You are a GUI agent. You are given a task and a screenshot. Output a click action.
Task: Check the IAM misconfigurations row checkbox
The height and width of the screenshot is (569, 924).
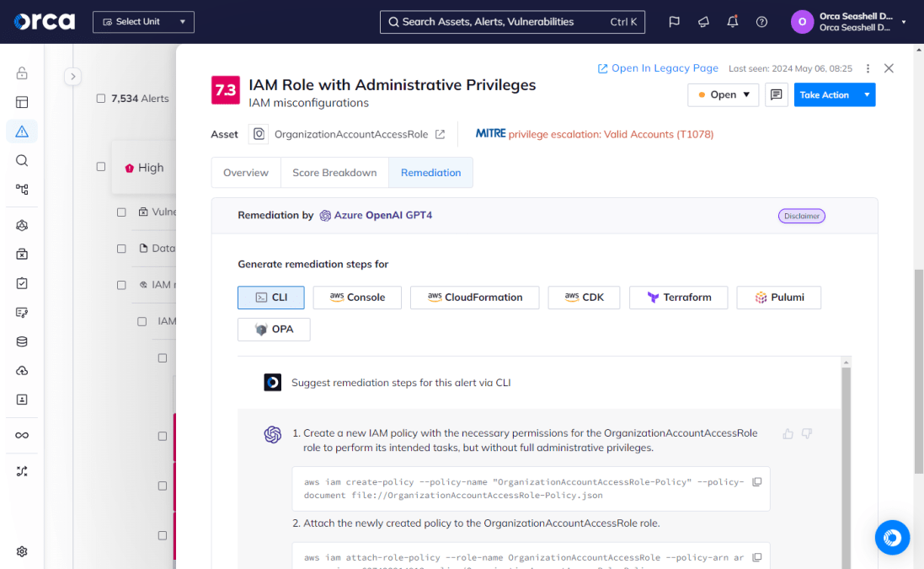point(121,286)
